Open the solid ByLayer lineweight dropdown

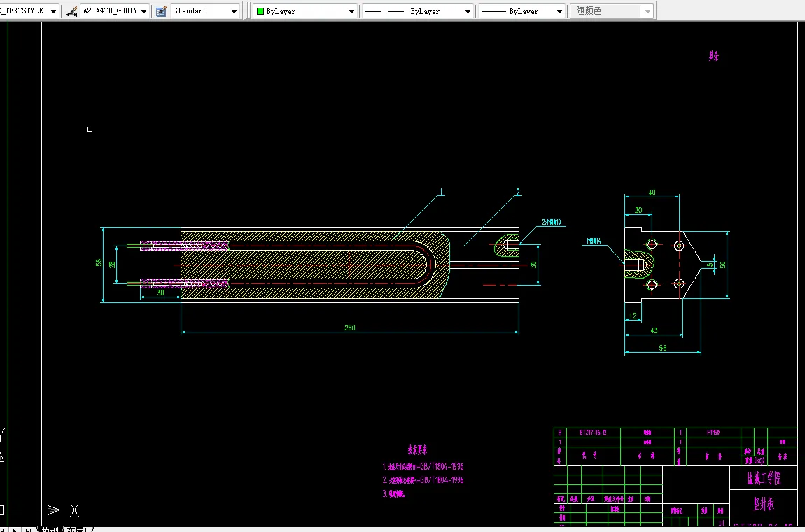(559, 11)
